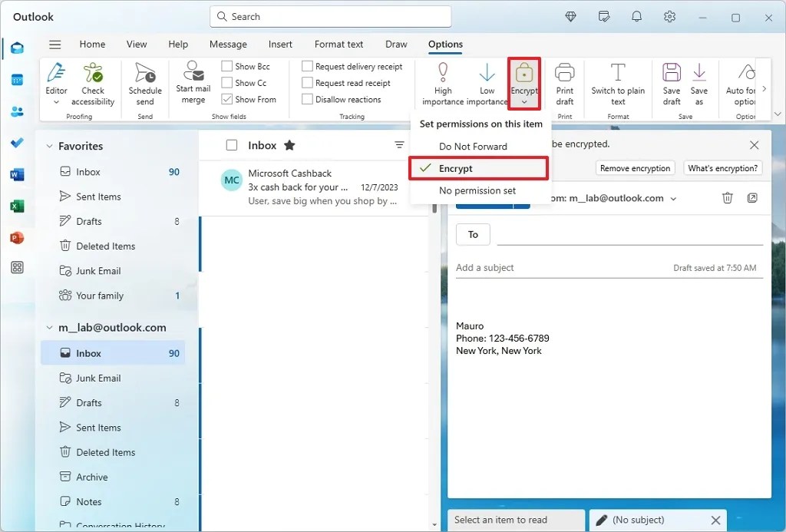Enable the Show Bcc checkbox
Viewport: 786px width, 532px height.
click(x=226, y=66)
